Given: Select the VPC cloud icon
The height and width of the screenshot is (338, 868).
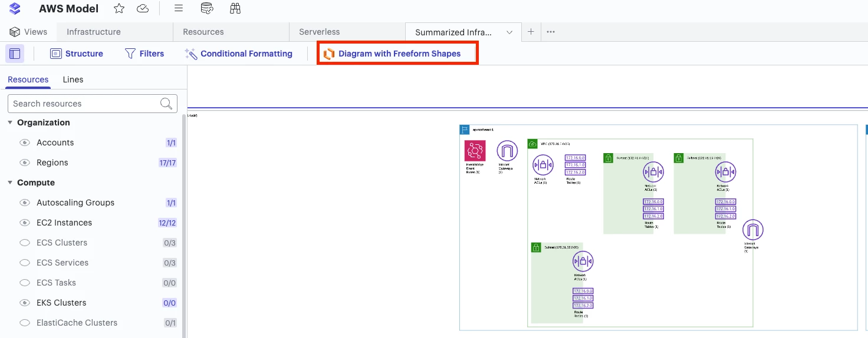Looking at the screenshot, I should (x=532, y=144).
